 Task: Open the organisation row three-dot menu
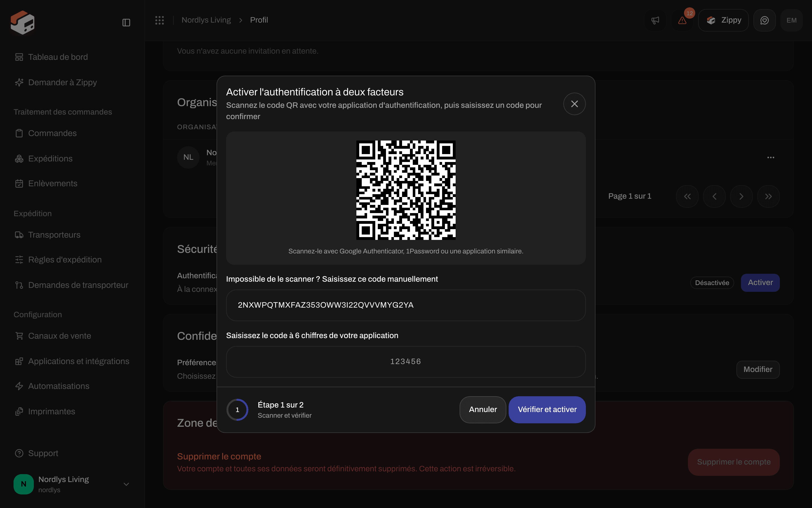(770, 157)
